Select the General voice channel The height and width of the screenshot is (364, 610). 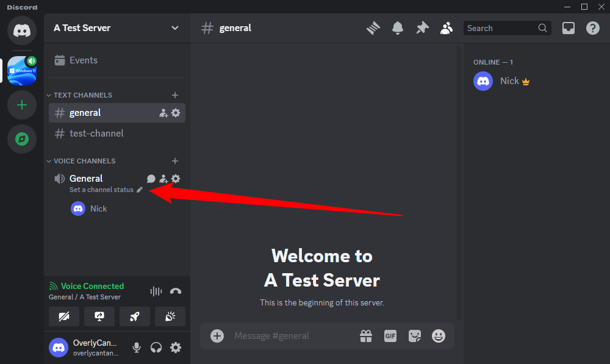86,179
